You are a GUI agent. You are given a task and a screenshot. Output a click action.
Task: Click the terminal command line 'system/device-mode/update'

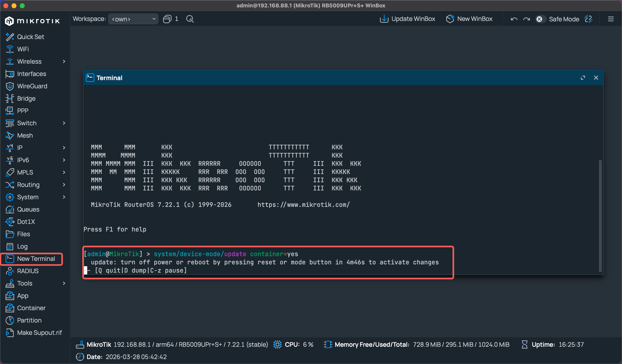pos(200,254)
